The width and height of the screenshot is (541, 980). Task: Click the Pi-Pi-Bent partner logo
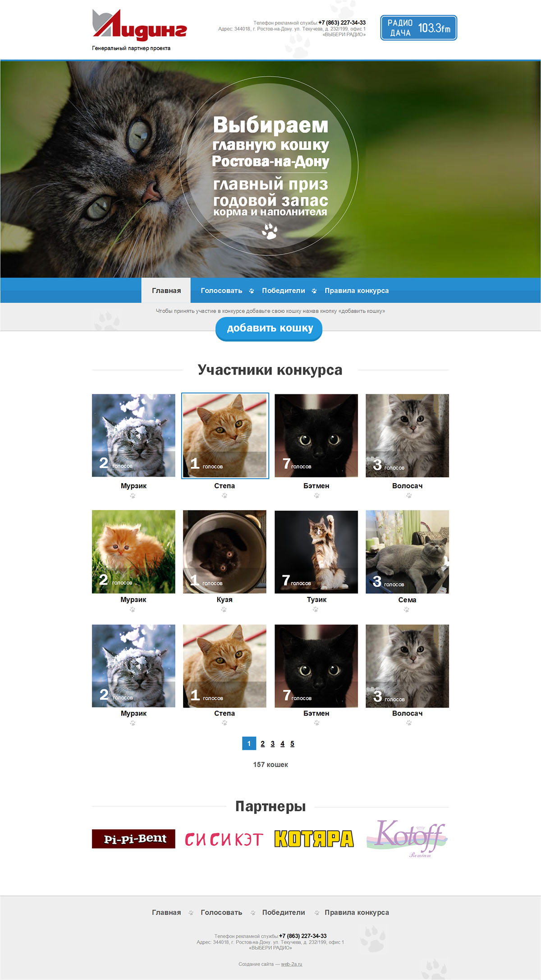[x=133, y=839]
